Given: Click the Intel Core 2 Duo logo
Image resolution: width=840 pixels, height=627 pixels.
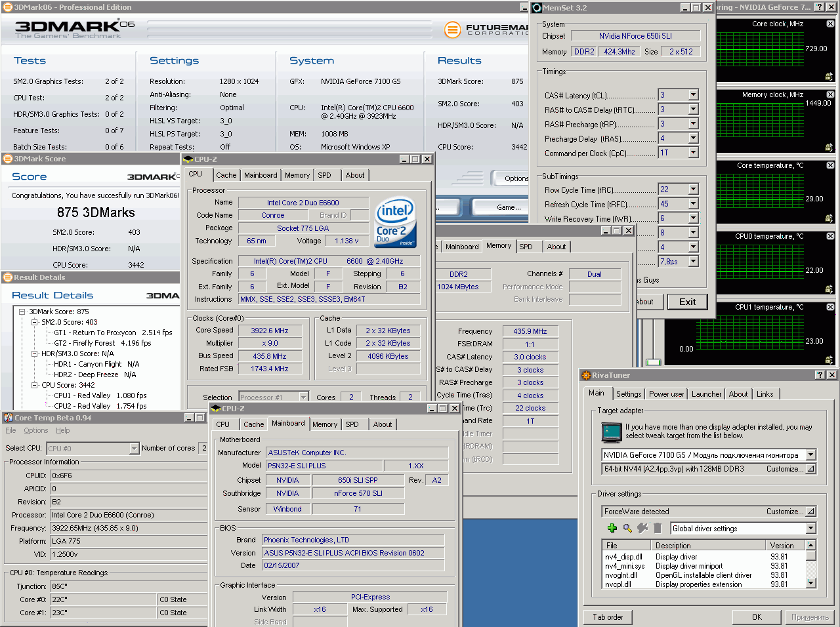Looking at the screenshot, I should click(395, 222).
